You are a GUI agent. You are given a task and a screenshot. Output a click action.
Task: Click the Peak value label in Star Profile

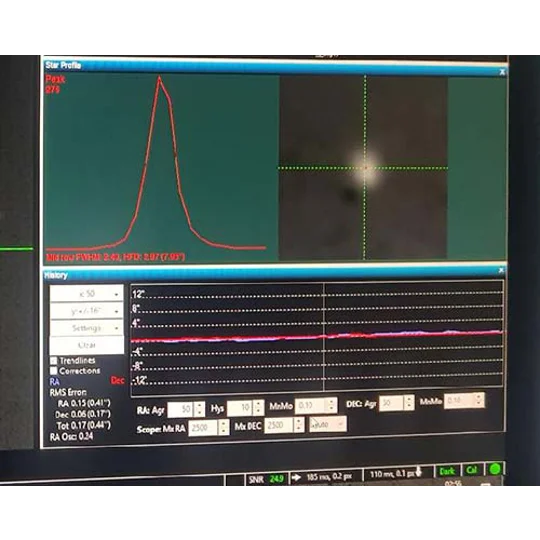coord(55,84)
